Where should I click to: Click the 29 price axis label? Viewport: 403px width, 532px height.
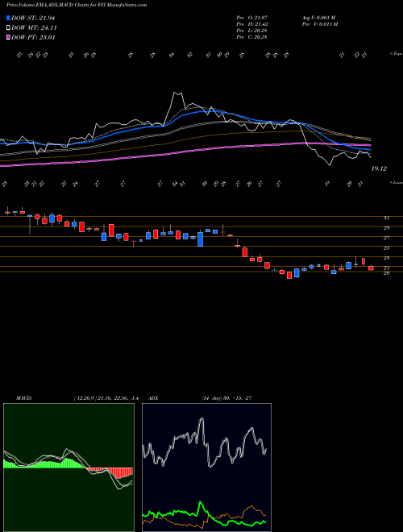[386, 227]
